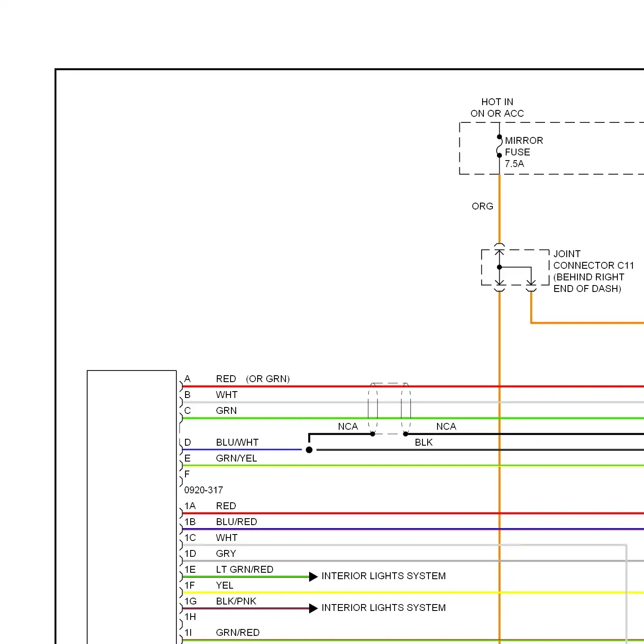The image size is (644, 644).
Task: Click the mirror fuse symbol
Action: (x=499, y=146)
